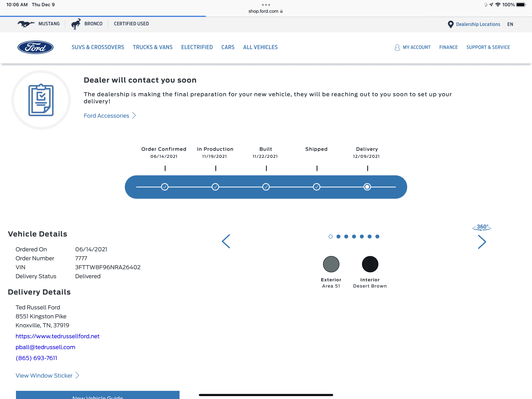This screenshot has width=532, height=399.
Task: Open Trucks & Vans menu
Action: [153, 47]
